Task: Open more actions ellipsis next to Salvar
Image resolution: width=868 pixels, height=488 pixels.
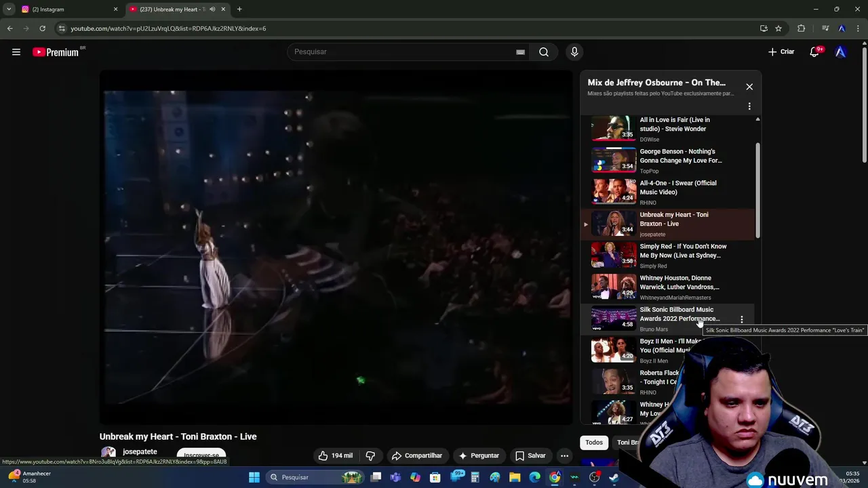Action: tap(564, 455)
